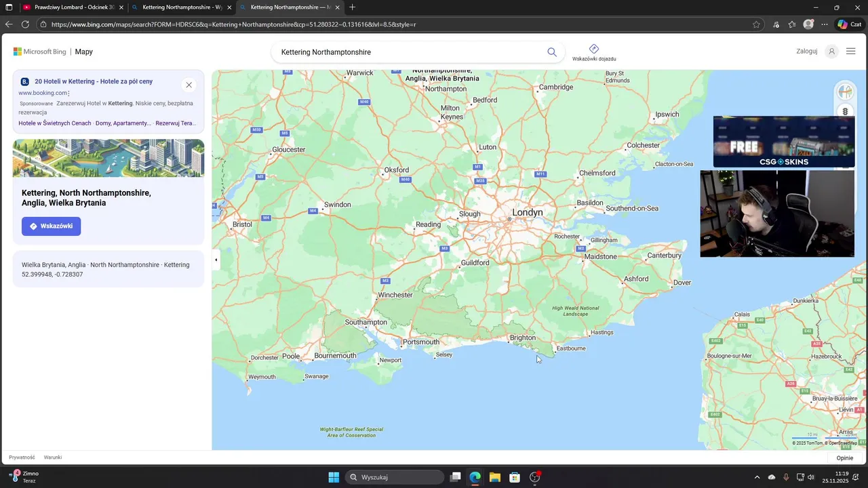Open the Zimno weather widget
Image resolution: width=868 pixels, height=488 pixels.
(24, 477)
